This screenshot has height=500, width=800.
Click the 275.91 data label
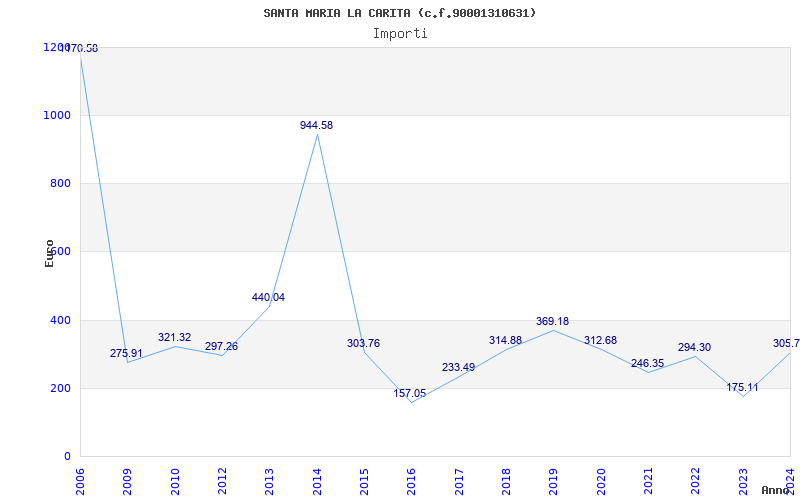[127, 353]
